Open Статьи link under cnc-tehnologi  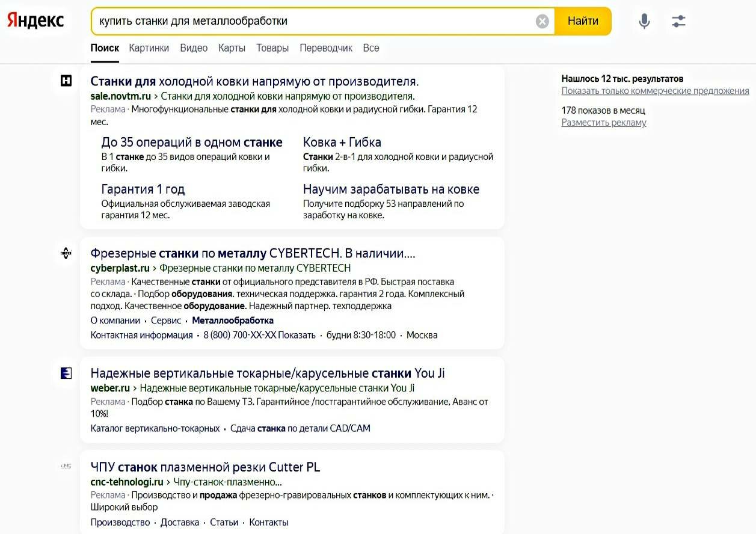pyautogui.click(x=224, y=523)
